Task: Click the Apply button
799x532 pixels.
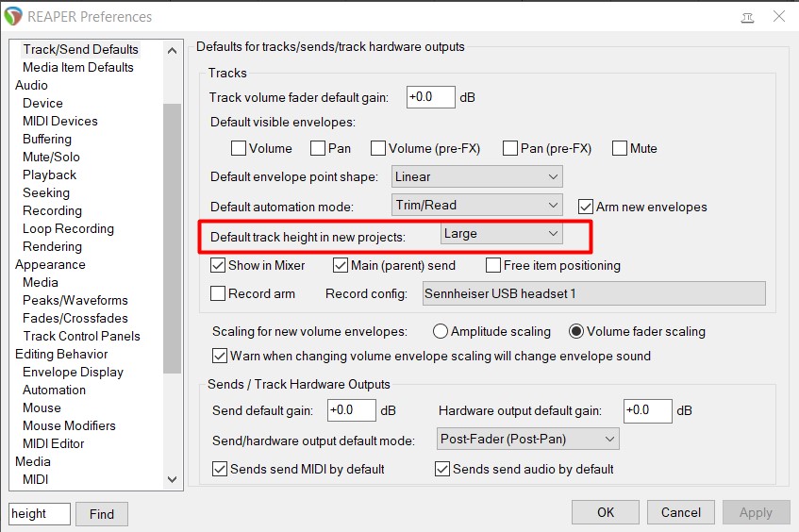Action: pyautogui.click(x=757, y=512)
